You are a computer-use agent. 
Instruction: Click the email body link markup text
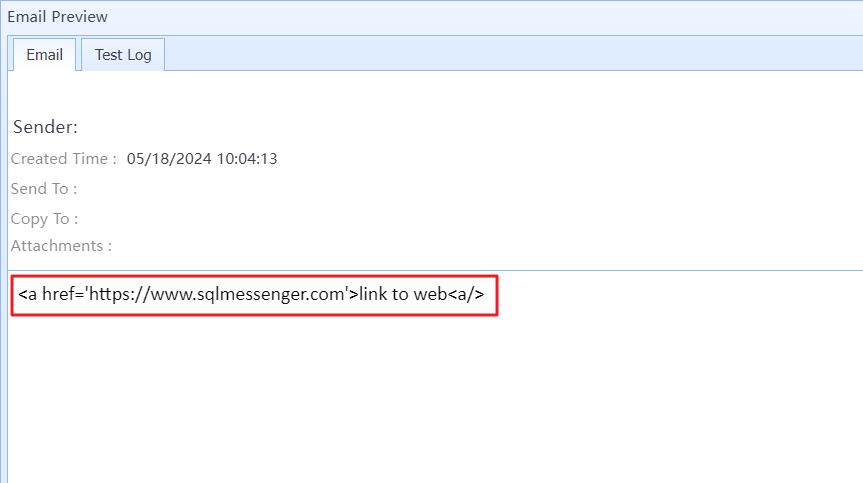(251, 294)
